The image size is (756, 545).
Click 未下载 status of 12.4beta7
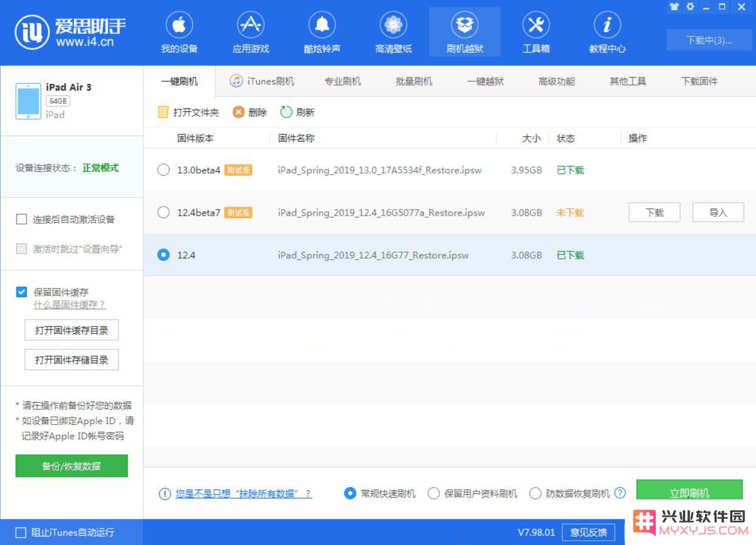[x=570, y=213]
